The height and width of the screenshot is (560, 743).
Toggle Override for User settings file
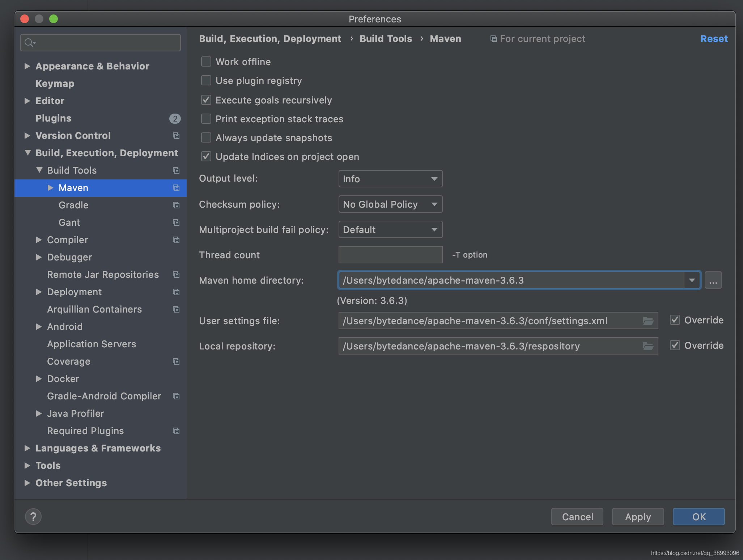[675, 320]
